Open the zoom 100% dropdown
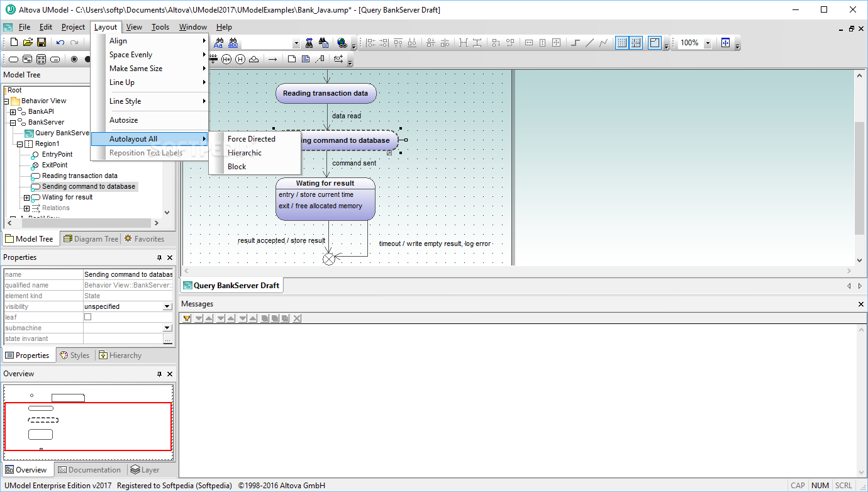This screenshot has height=492, width=868. pyautogui.click(x=708, y=43)
